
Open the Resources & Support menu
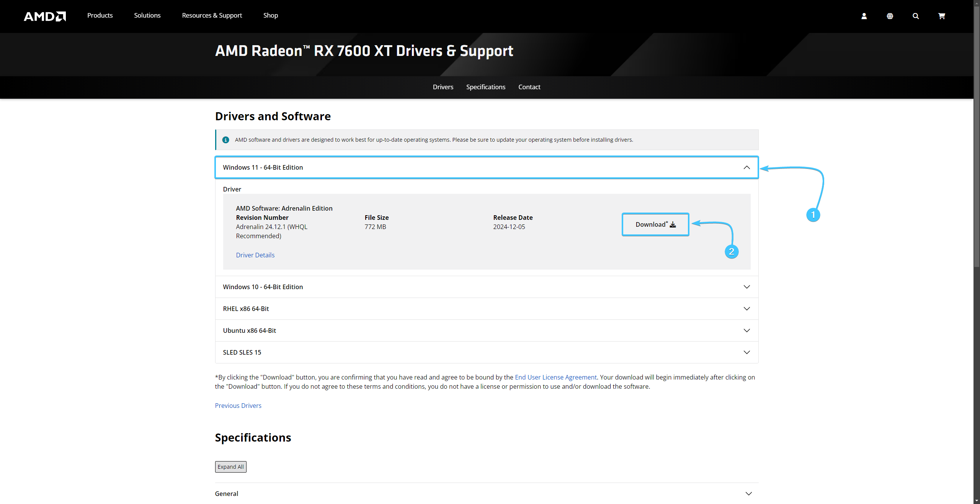click(x=212, y=15)
